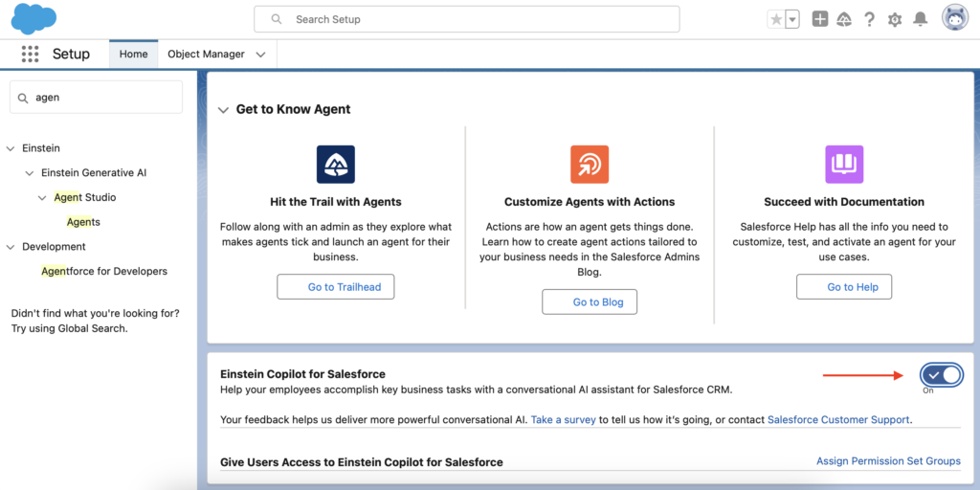Select Agents in the setup tree

[x=83, y=222]
